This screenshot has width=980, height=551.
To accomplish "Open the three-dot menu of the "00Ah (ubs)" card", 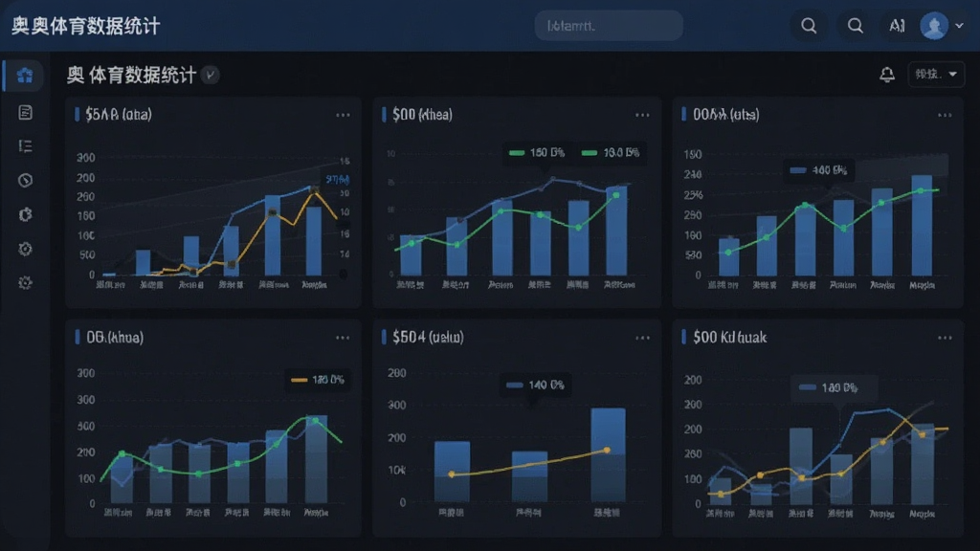I will (945, 115).
